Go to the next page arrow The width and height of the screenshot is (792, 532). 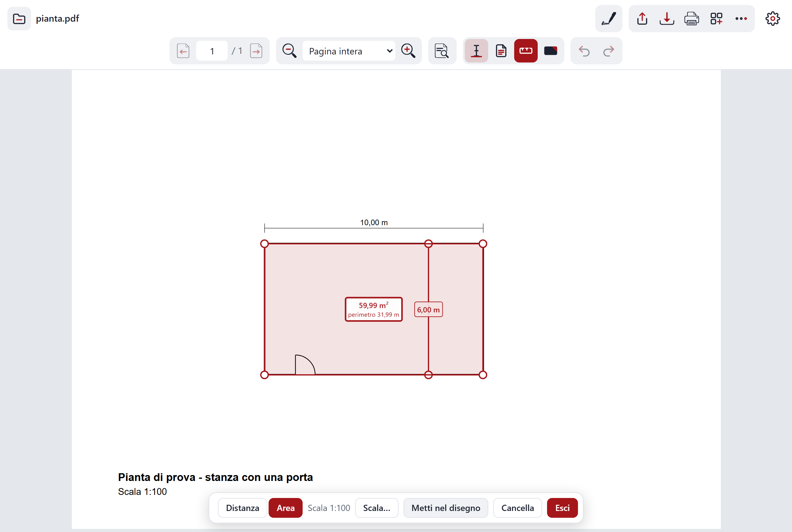(256, 51)
